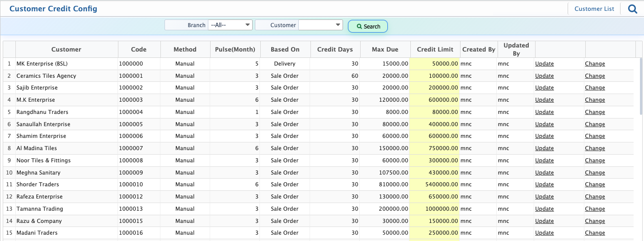Image resolution: width=644 pixels, height=241 pixels.
Task: Click Update for Ceramics Tiles Agency
Action: [x=545, y=76]
